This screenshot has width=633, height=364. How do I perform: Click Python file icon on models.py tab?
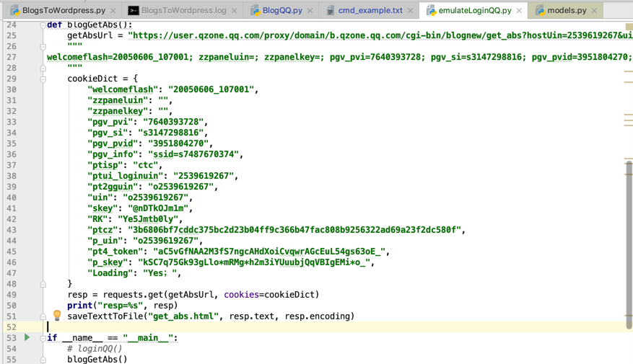click(x=540, y=11)
